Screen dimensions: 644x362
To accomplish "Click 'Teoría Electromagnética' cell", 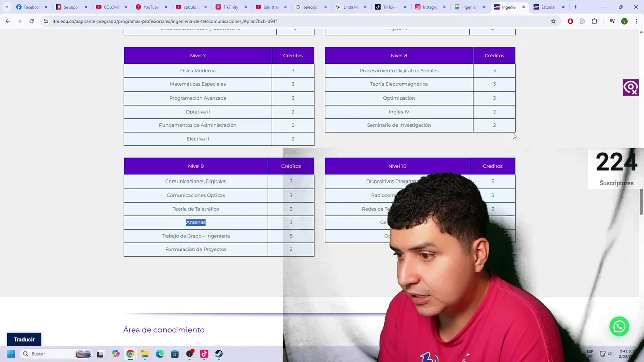I will [399, 84].
